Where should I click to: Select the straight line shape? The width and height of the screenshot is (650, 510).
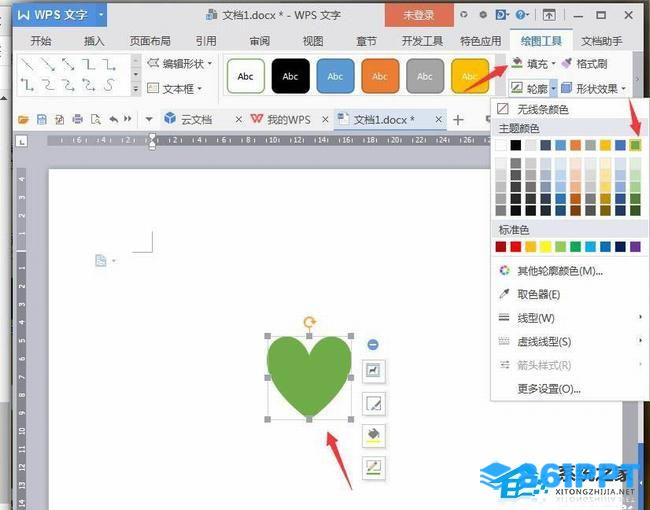(27, 64)
